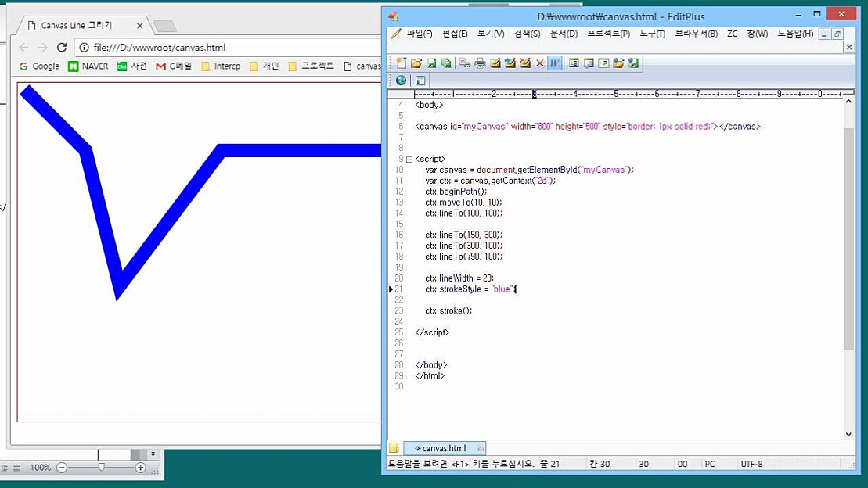
Task: Click the Save floppy disk icon
Action: [431, 63]
